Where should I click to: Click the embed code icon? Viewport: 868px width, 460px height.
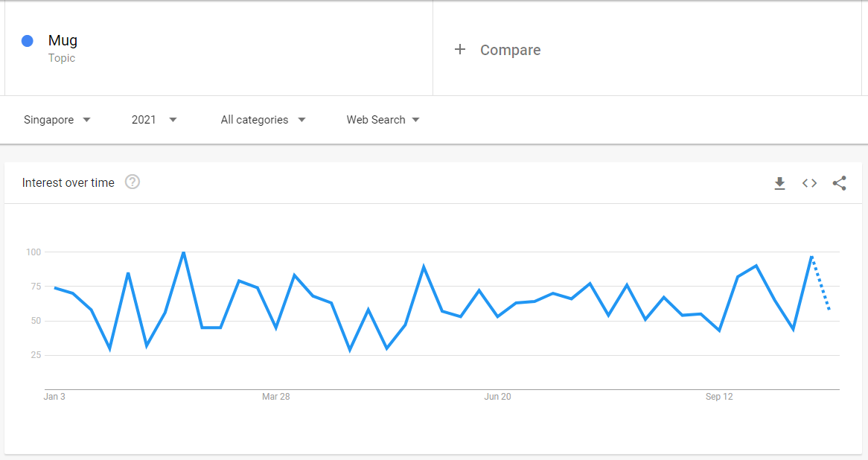[809, 183]
